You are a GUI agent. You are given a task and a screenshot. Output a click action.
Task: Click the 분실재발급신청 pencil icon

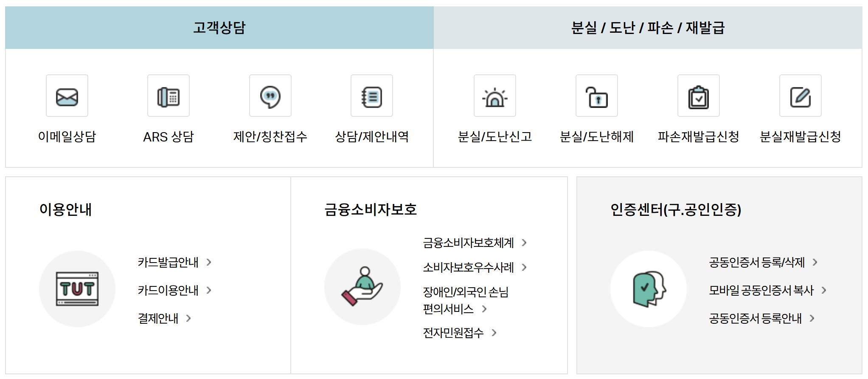click(800, 96)
